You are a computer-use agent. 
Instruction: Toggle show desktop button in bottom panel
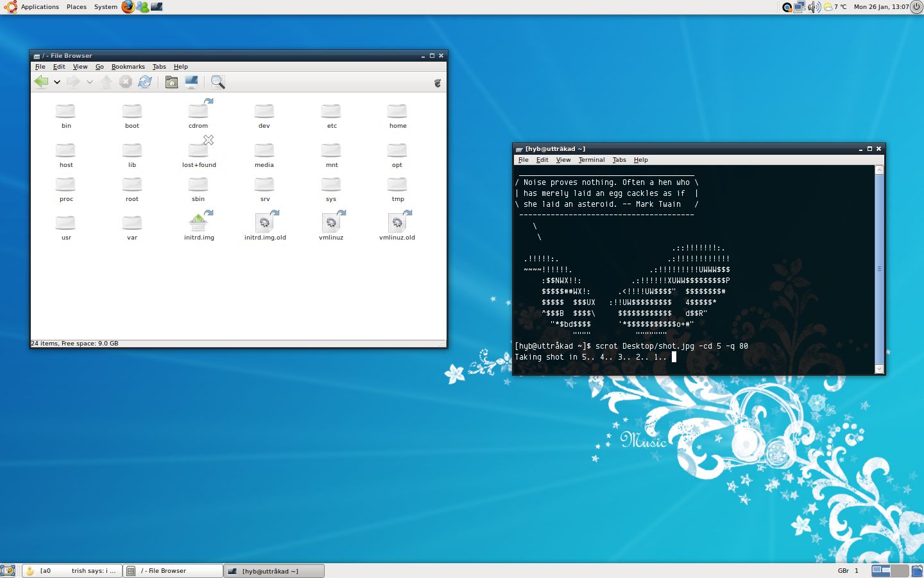(x=8, y=571)
